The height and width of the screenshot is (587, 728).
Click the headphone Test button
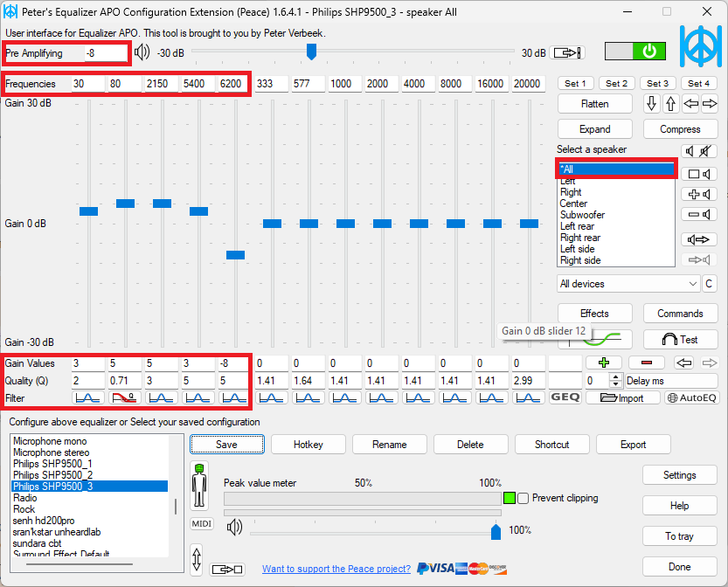point(680,339)
